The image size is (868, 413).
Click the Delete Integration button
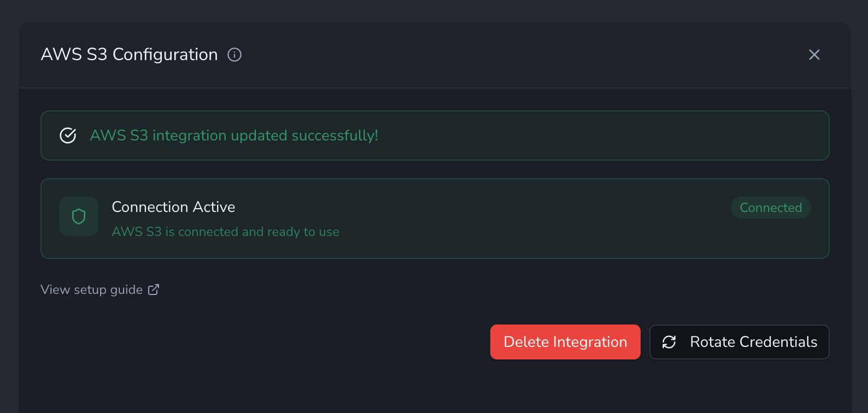[x=565, y=342]
